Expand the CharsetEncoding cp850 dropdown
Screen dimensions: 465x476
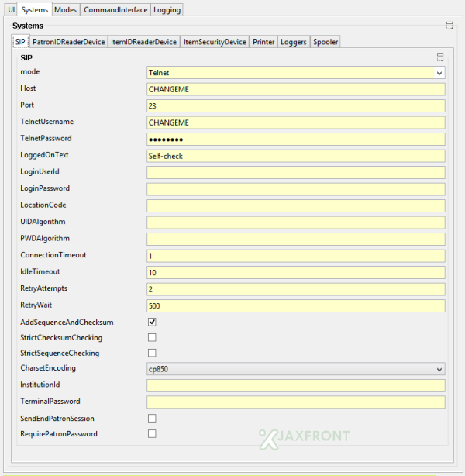click(295, 369)
